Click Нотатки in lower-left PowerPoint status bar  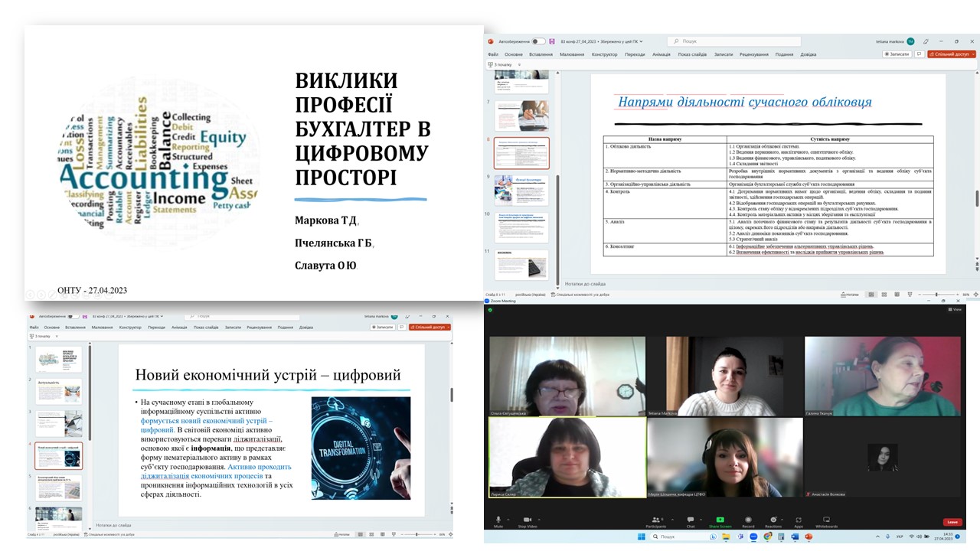click(x=342, y=534)
